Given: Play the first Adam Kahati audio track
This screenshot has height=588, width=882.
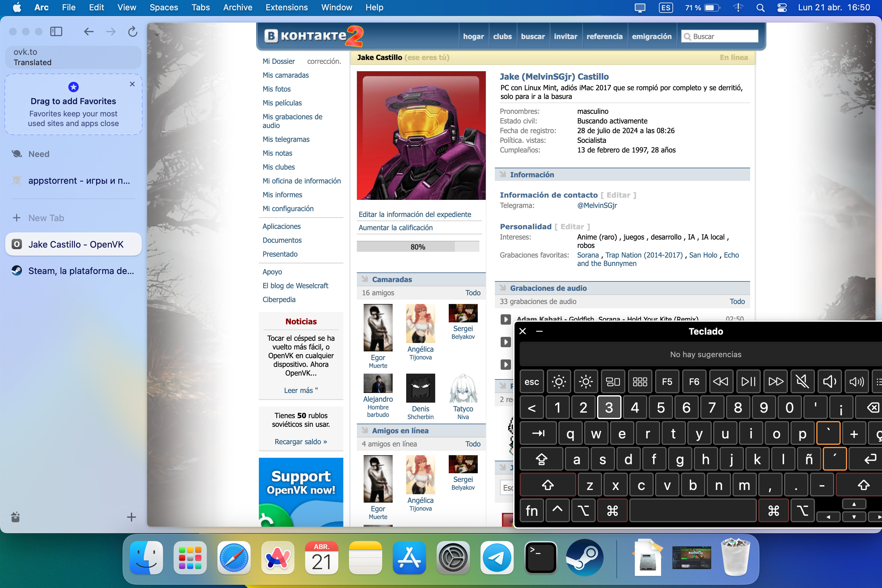Looking at the screenshot, I should (x=505, y=319).
